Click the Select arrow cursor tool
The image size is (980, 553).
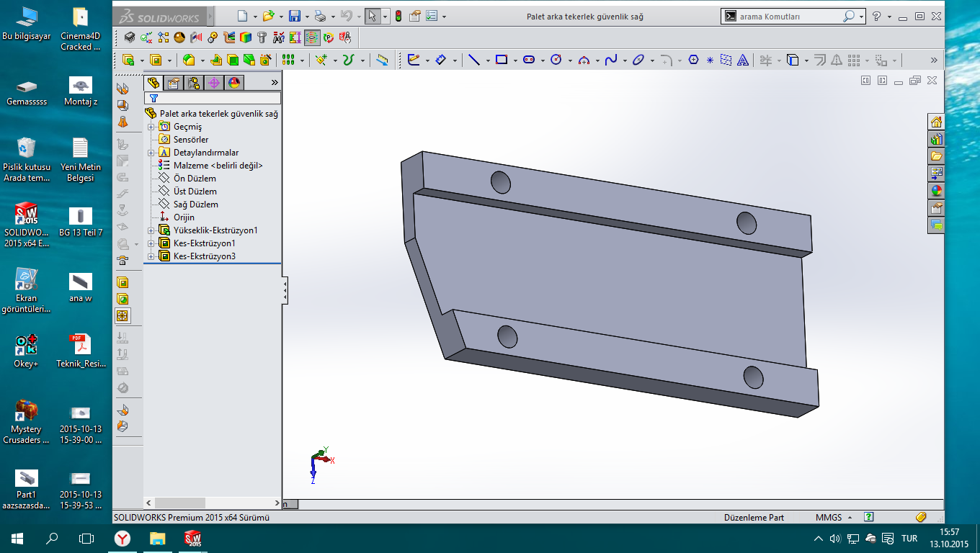point(373,16)
